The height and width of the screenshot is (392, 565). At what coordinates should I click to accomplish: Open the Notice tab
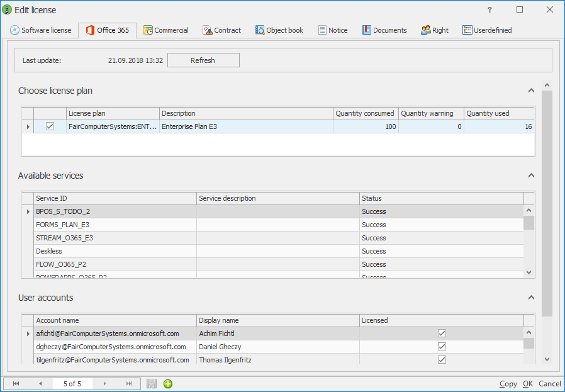click(333, 30)
